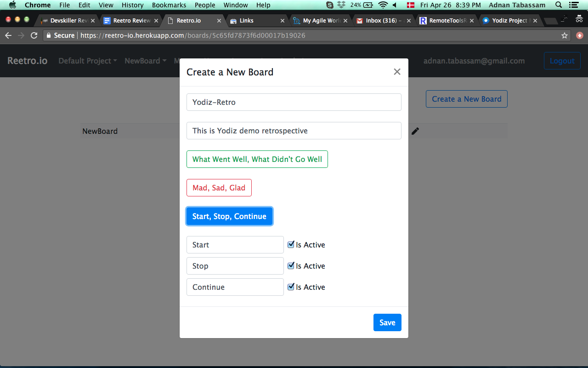
Task: Click the volume speaker icon
Action: tap(395, 5)
